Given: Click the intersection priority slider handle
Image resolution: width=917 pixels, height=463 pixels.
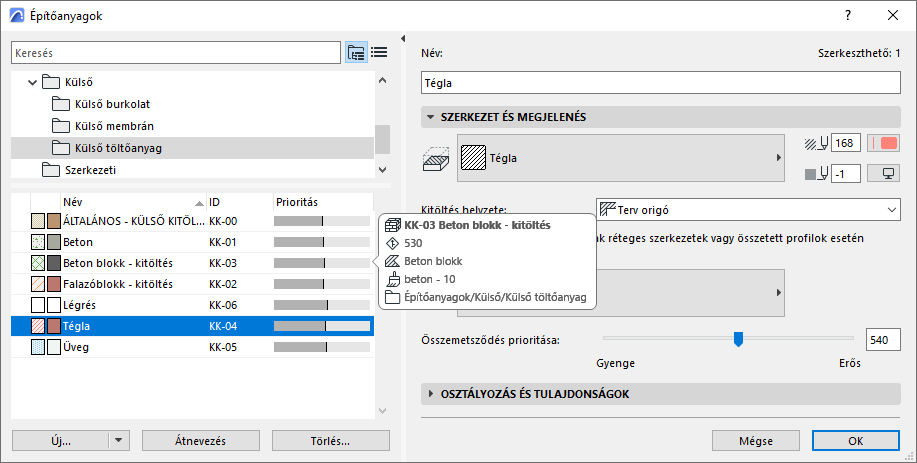Looking at the screenshot, I should coord(738,339).
